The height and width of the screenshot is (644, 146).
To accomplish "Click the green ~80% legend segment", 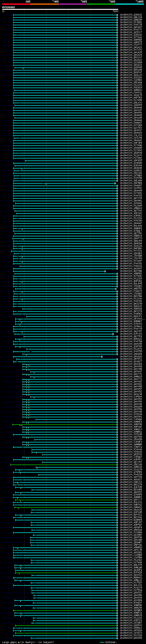I will [101, 4].
